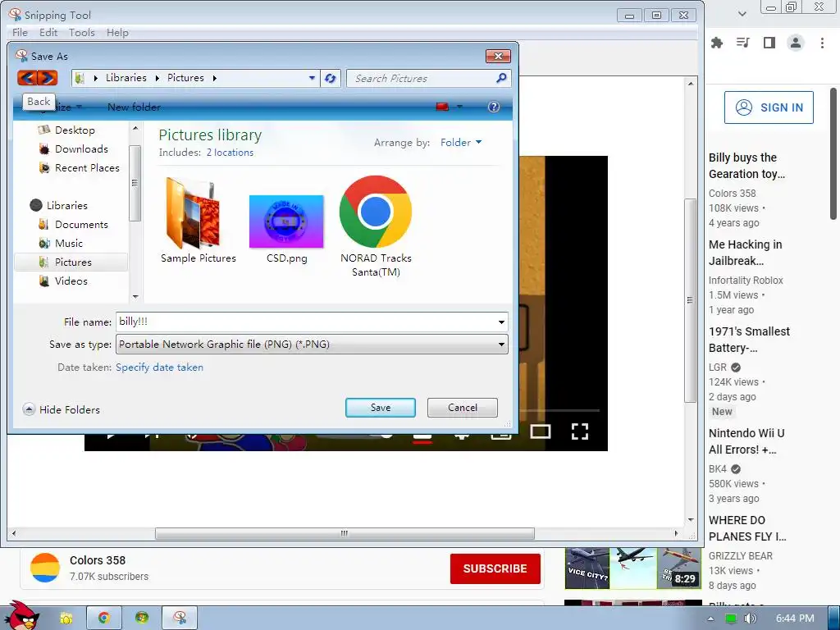
Task: Select the Pictures library in sidebar
Action: 73,262
